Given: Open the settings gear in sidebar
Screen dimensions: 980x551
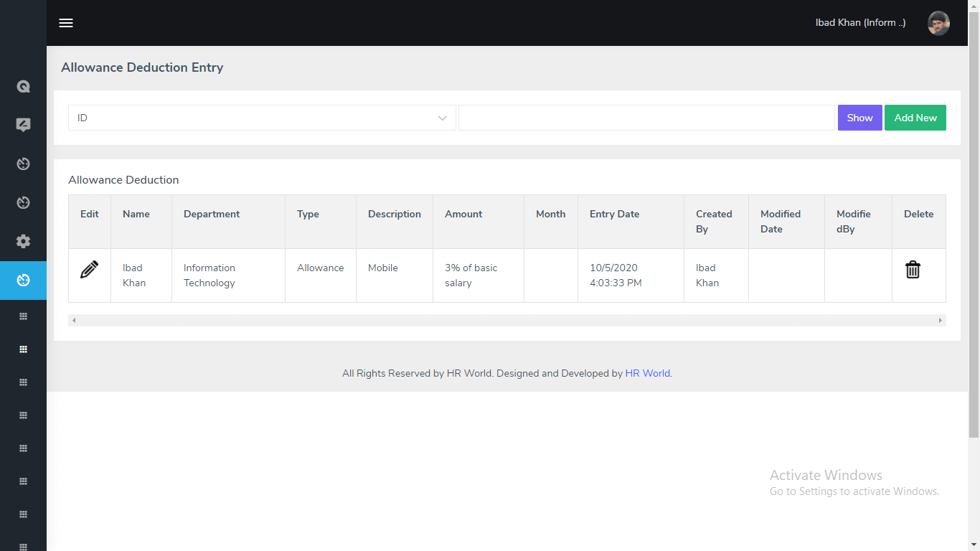Looking at the screenshot, I should [x=23, y=241].
